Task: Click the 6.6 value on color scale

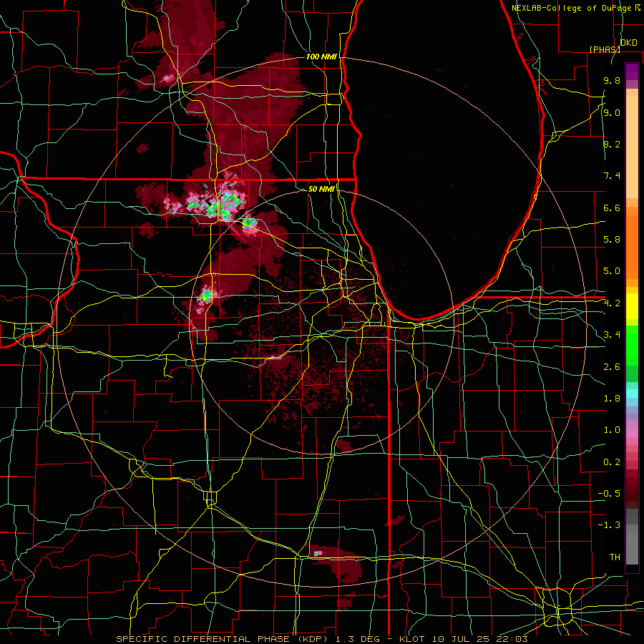Action: coord(612,208)
